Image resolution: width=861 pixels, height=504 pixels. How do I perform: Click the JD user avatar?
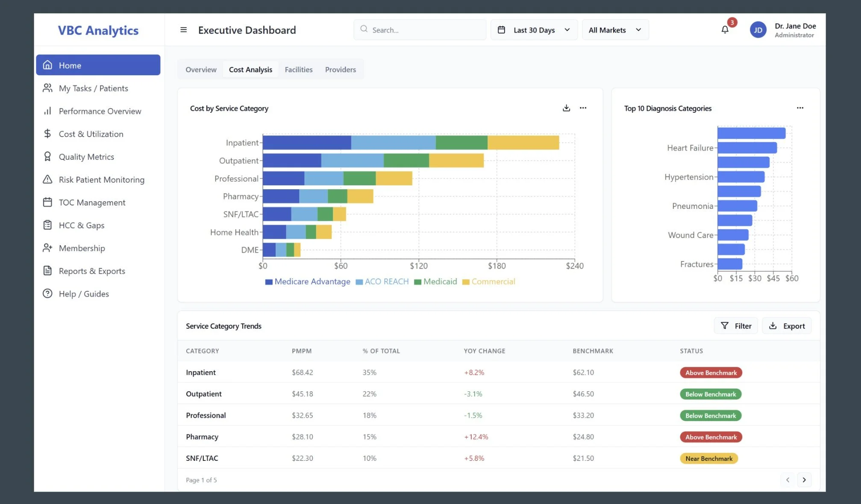(x=758, y=30)
